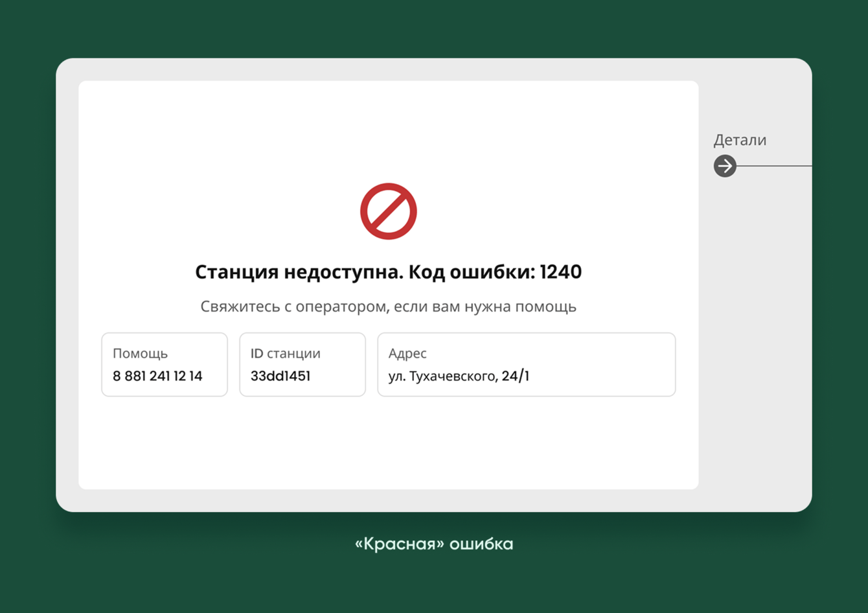The image size is (868, 613).
Task: Click the Помощь label text
Action: pyautogui.click(x=140, y=354)
